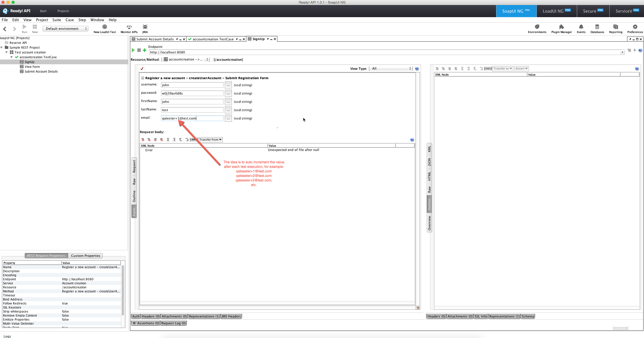Collapse the accountcreation TestCase tree node

(x=12, y=57)
